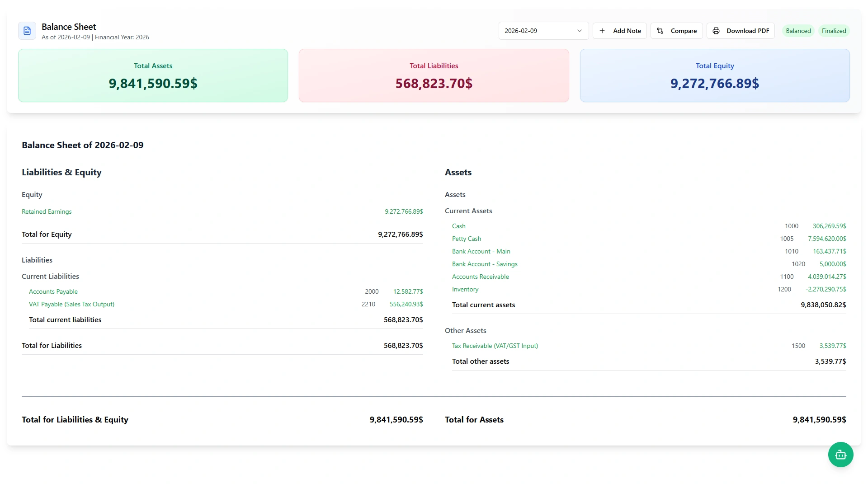Screen dimensions: 868x488
Task: Open Tax Receivable (VAT/GST Input) account
Action: tap(495, 346)
